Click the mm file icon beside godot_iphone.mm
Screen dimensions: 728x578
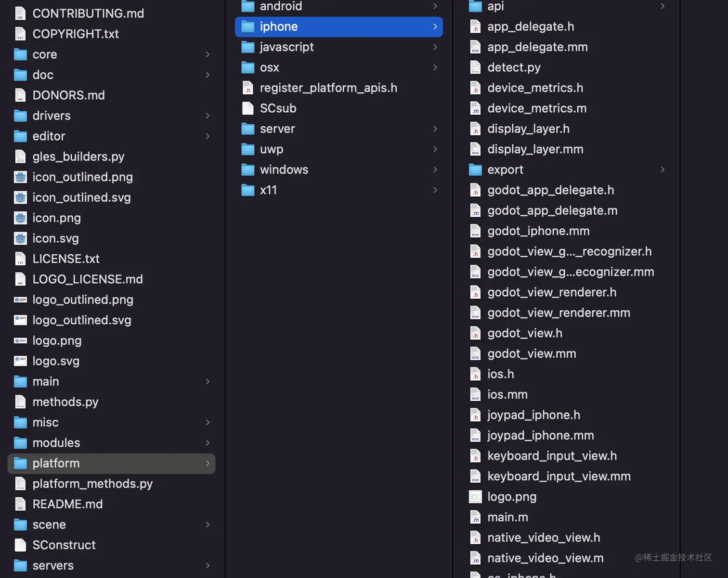475,231
